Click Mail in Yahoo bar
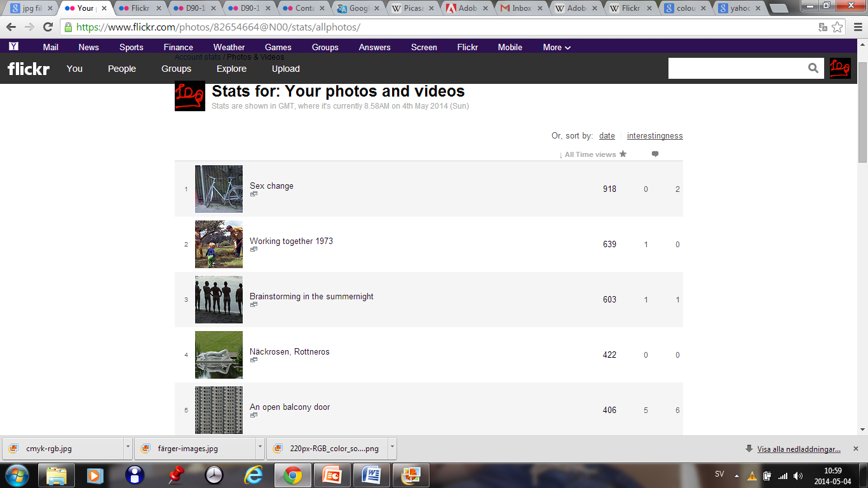The width and height of the screenshot is (868, 488). coord(50,47)
